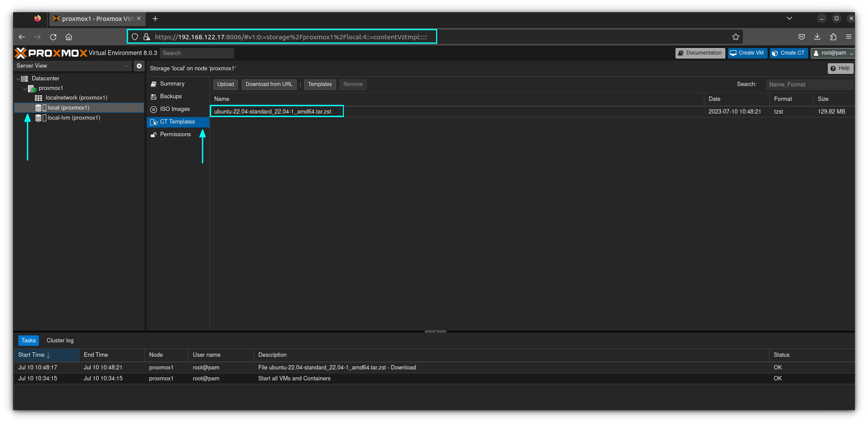Open Server View settings gear
868x424 pixels.
[x=139, y=66]
